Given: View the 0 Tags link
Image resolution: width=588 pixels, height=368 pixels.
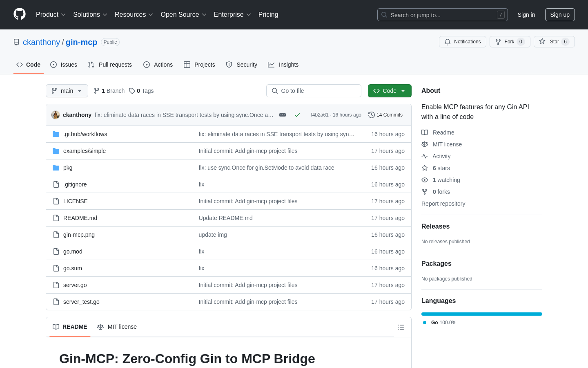Looking at the screenshot, I should (x=141, y=91).
